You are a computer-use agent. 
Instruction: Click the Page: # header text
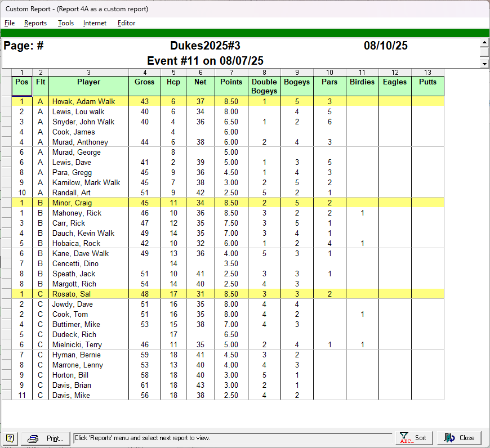tap(24, 46)
